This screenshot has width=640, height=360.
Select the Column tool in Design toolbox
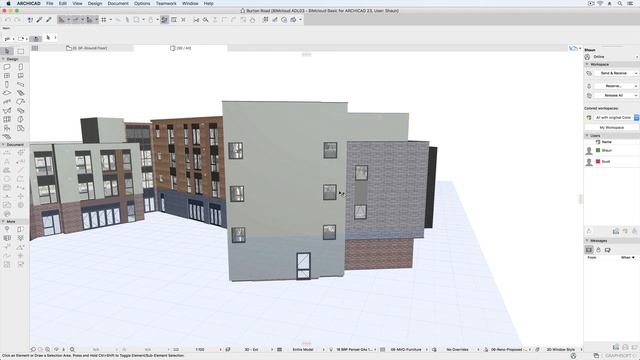7,84
